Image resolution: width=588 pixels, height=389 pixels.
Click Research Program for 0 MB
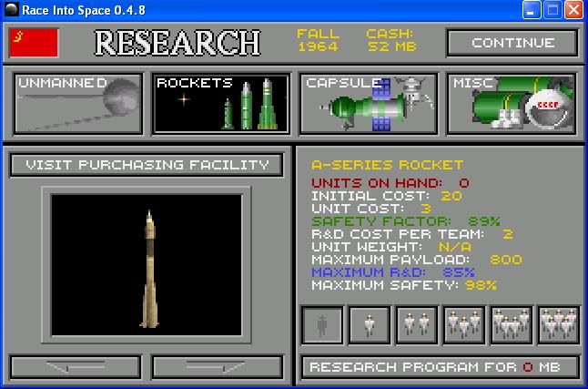(x=441, y=367)
